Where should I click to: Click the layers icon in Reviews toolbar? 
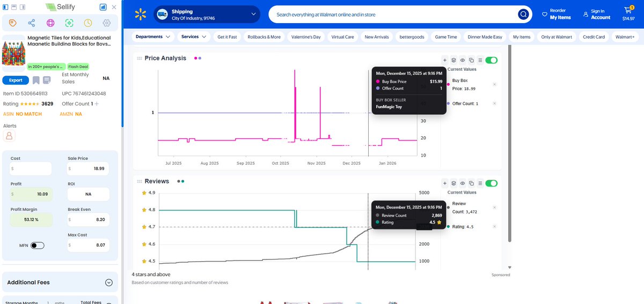click(x=453, y=183)
